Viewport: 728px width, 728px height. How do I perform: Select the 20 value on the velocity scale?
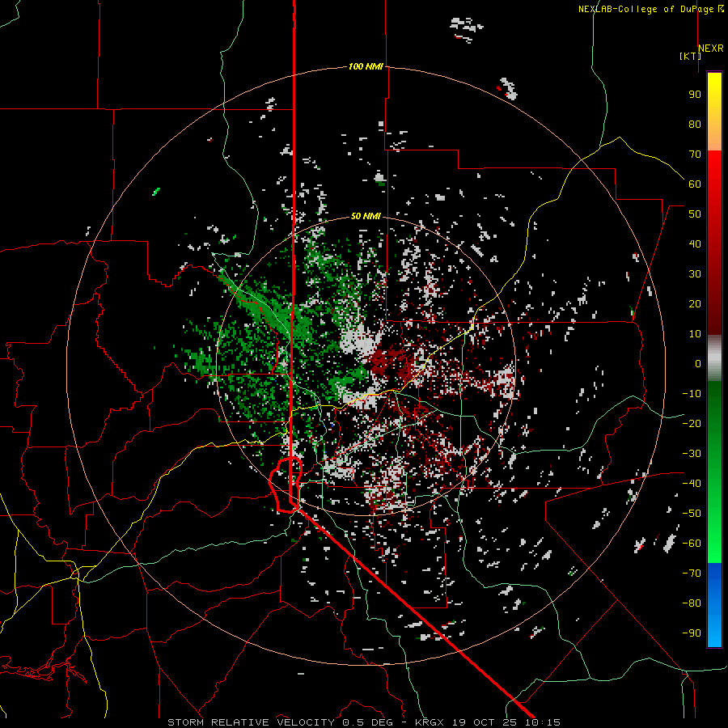pyautogui.click(x=695, y=303)
